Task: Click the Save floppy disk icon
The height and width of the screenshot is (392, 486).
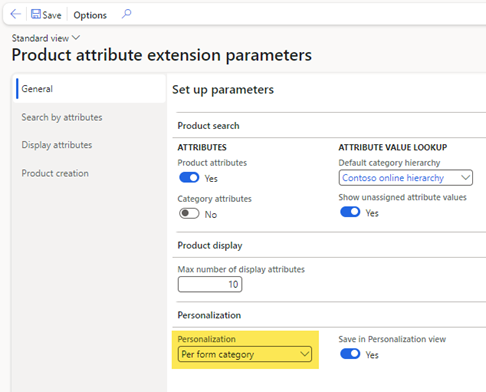Action: [36, 14]
